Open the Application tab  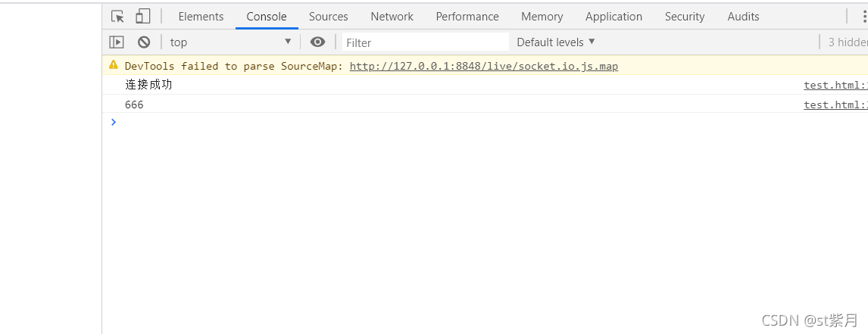[x=614, y=17]
